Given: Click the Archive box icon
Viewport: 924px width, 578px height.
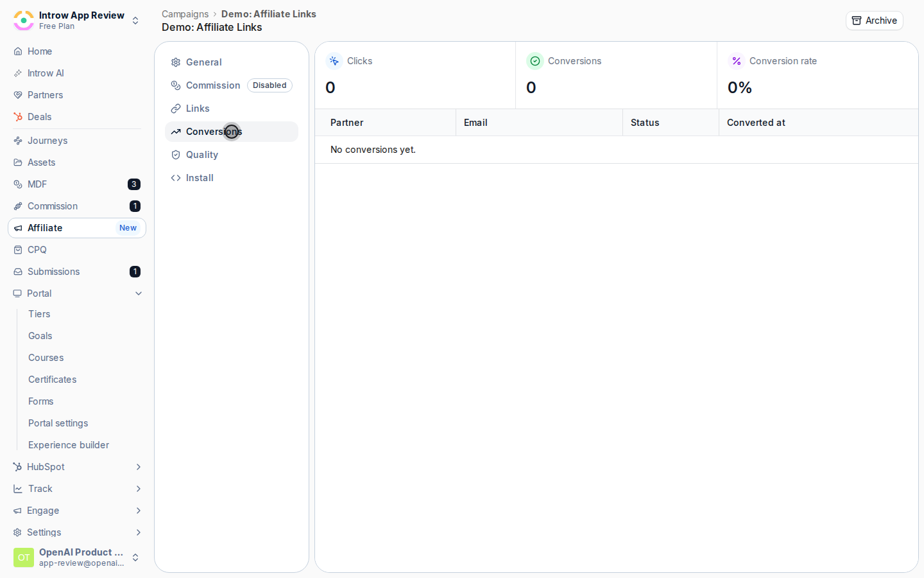Looking at the screenshot, I should 857,21.
